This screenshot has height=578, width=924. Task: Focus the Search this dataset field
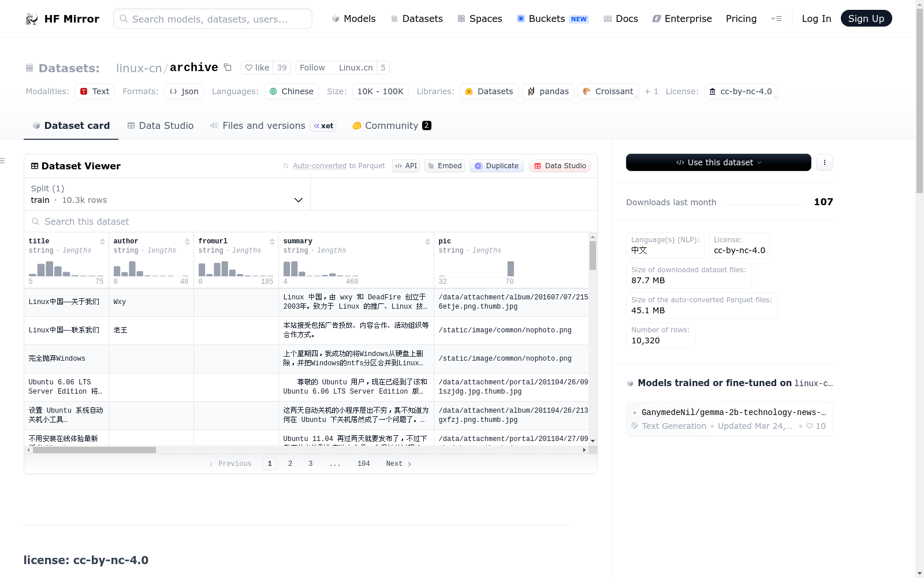click(311, 221)
